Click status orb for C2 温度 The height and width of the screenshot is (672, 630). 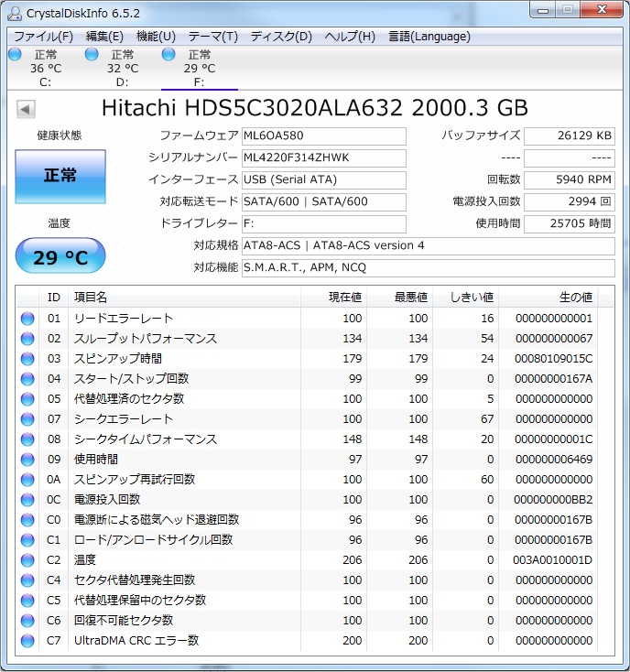click(27, 560)
